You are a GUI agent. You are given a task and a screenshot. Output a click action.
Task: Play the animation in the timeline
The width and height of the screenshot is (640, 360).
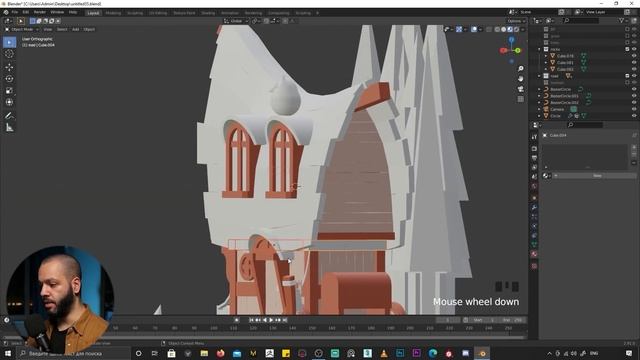[271, 320]
